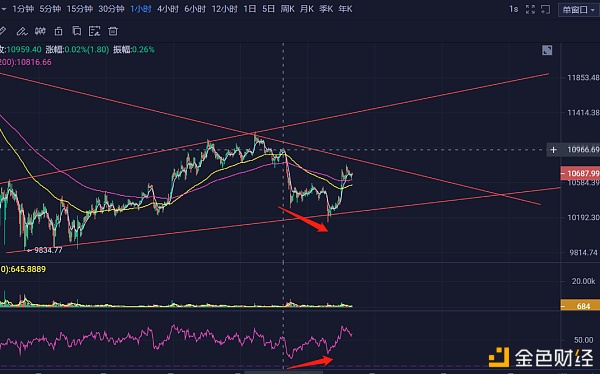600x374 pixels.
Task: Click the 645.8889 volume indicator value
Action: [28, 269]
